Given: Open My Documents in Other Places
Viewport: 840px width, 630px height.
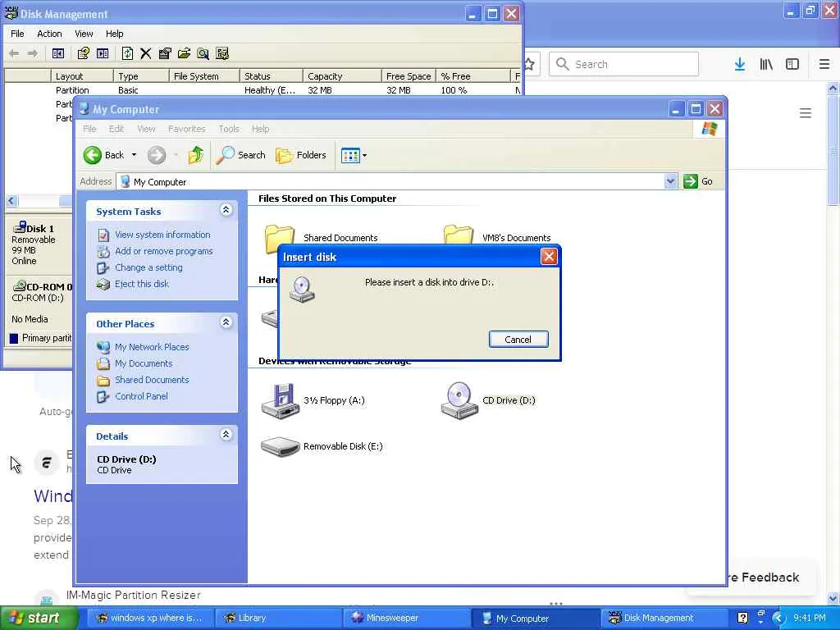Looking at the screenshot, I should pos(144,363).
